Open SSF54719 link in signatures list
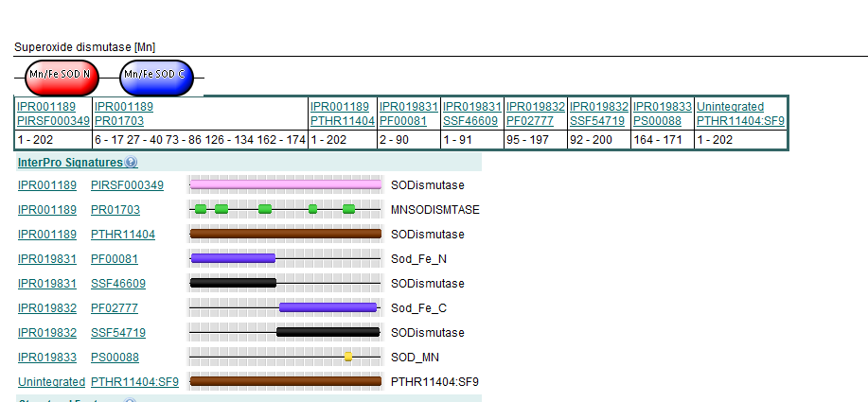 (118, 333)
